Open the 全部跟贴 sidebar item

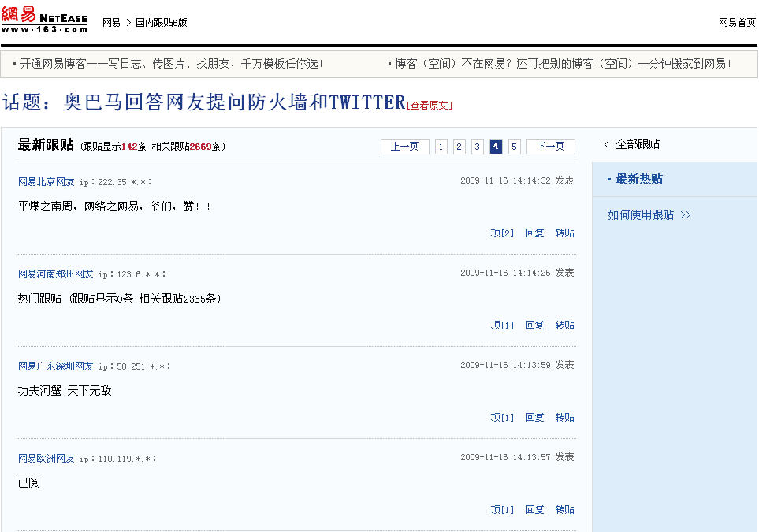coord(637,145)
